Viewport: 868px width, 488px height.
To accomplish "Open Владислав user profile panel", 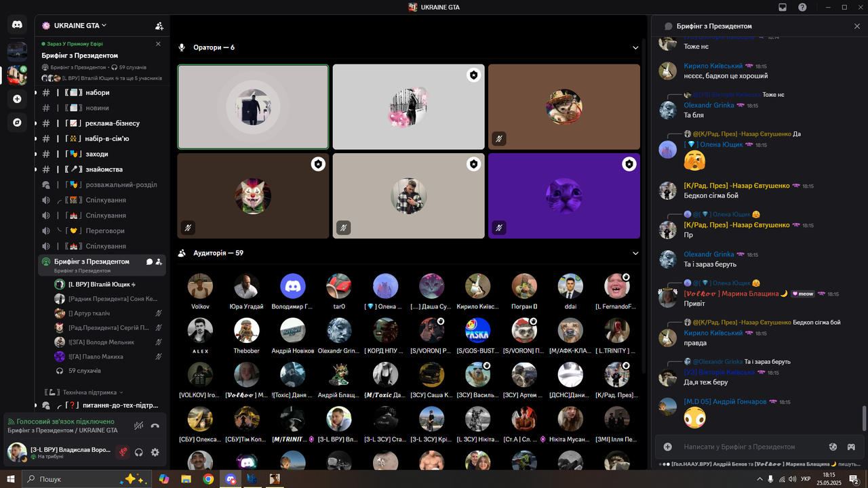I will (60, 452).
